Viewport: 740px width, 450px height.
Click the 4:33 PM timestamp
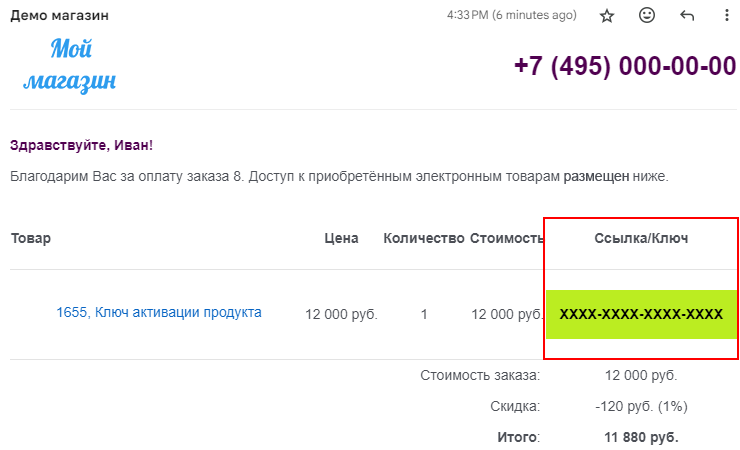tap(512, 16)
